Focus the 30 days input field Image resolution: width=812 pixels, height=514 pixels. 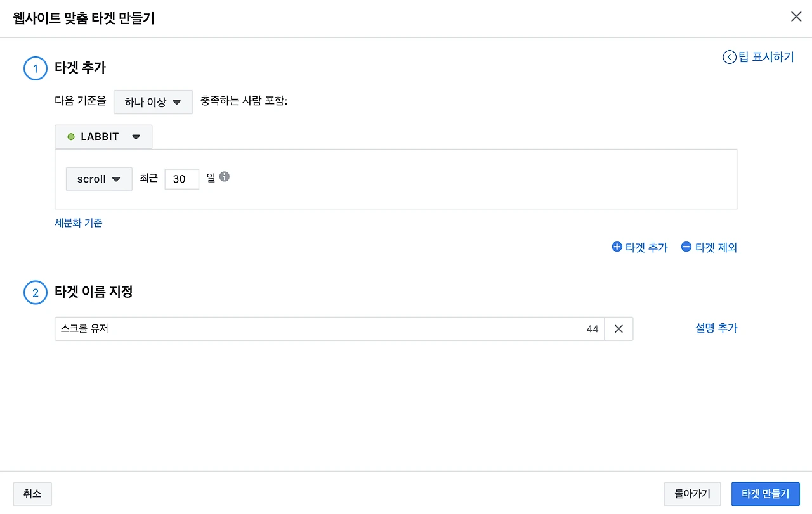(x=181, y=179)
